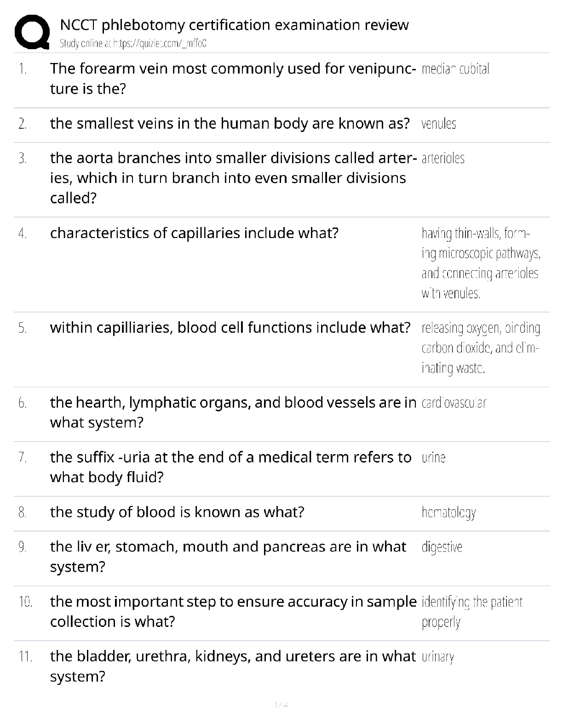Select the bladder, urethra, kidneys question

click(x=233, y=666)
